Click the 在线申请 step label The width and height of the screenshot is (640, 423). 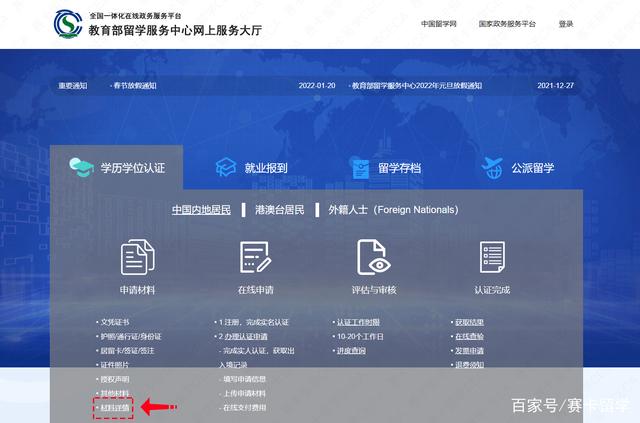[x=256, y=290]
